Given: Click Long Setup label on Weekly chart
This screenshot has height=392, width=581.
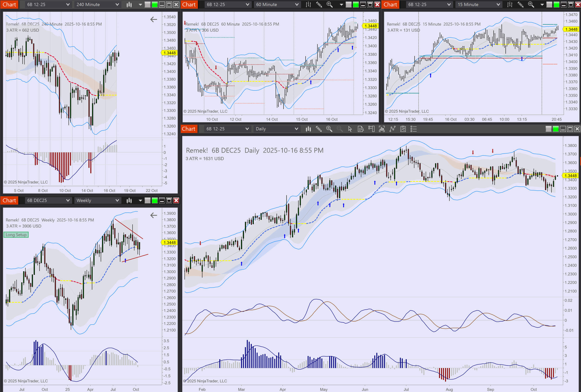Looking at the screenshot, I should pyautogui.click(x=16, y=235).
